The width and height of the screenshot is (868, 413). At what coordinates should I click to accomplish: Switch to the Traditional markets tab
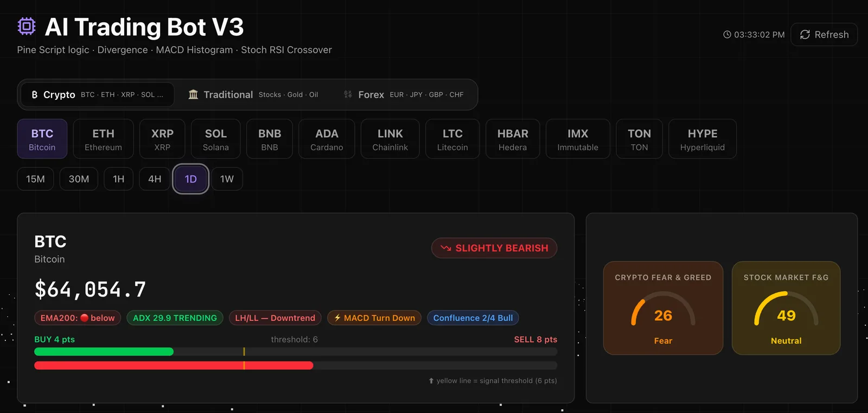coord(253,94)
